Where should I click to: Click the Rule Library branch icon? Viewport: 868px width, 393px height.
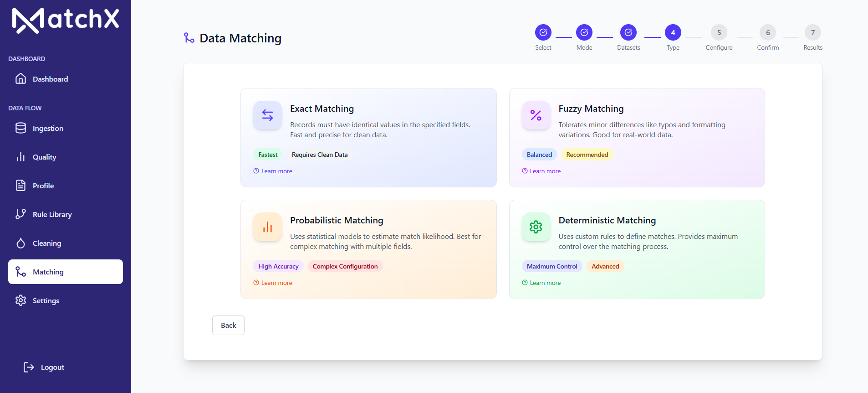point(20,214)
